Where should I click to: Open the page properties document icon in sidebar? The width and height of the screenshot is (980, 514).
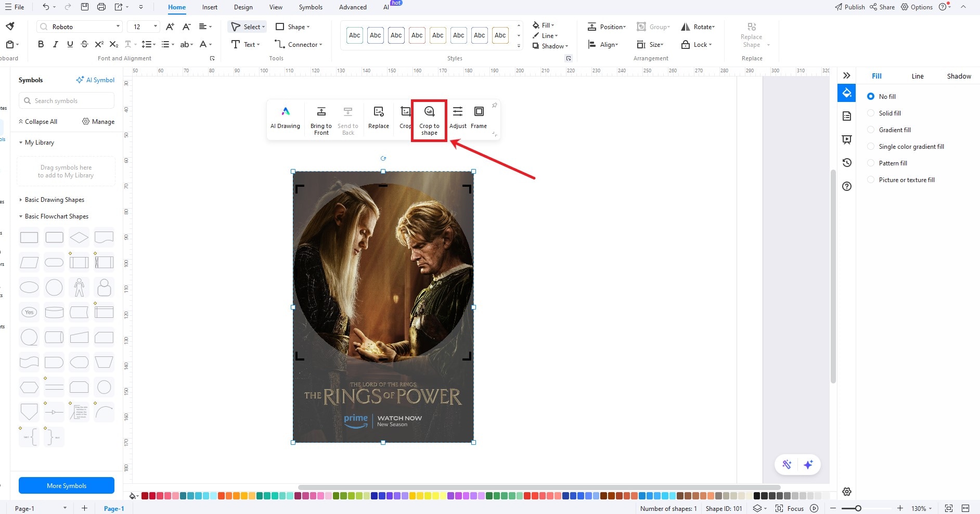[847, 116]
